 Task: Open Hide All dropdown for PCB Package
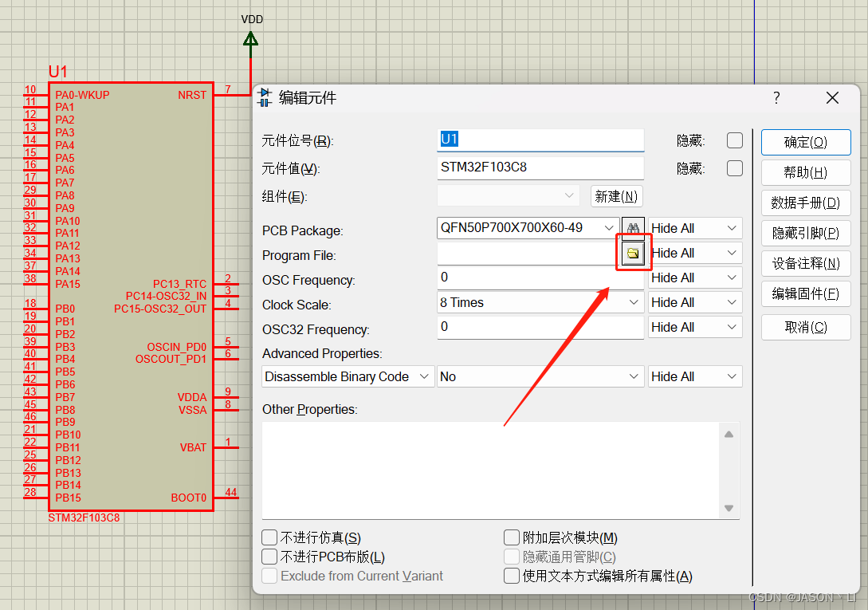point(695,228)
